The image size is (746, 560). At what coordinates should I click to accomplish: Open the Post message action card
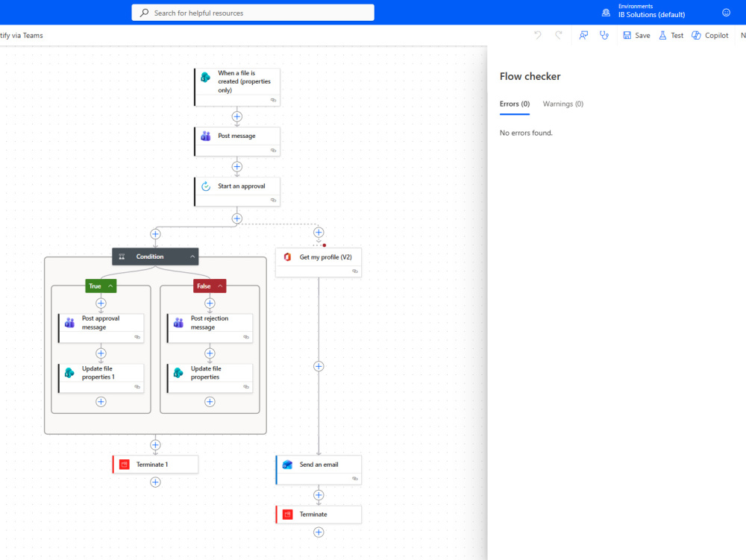[237, 141]
